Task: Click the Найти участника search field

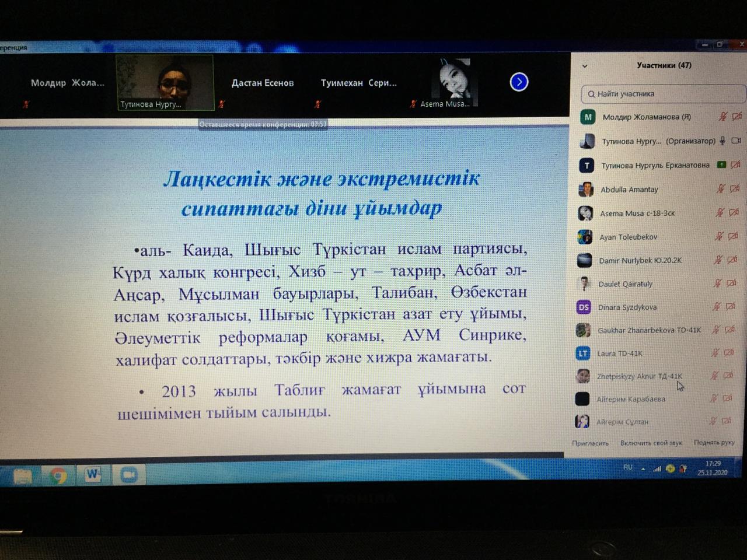Action: (662, 94)
